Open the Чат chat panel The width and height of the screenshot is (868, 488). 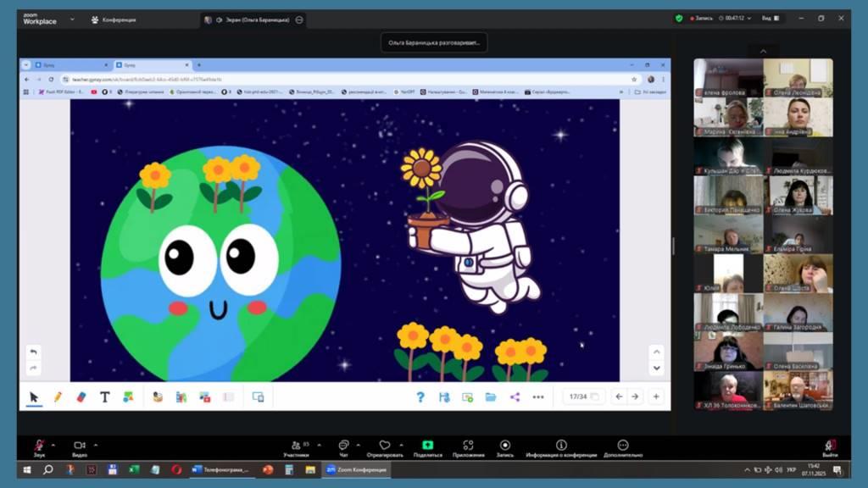[x=343, y=446]
